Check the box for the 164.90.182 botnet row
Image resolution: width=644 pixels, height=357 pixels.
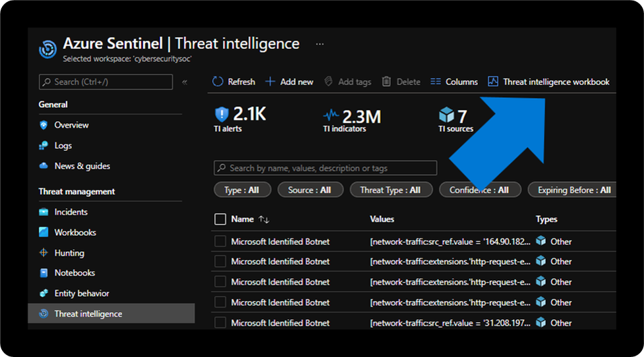click(x=220, y=241)
